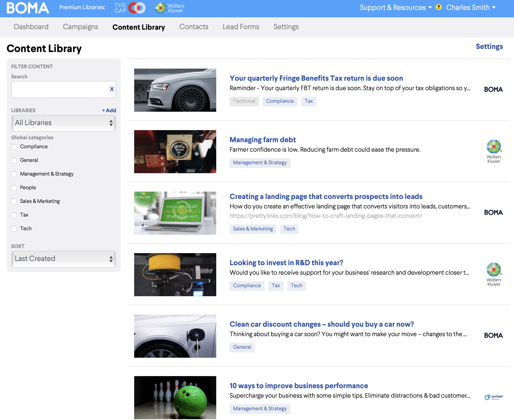
Task: Clear search with the X icon
Action: [112, 89]
